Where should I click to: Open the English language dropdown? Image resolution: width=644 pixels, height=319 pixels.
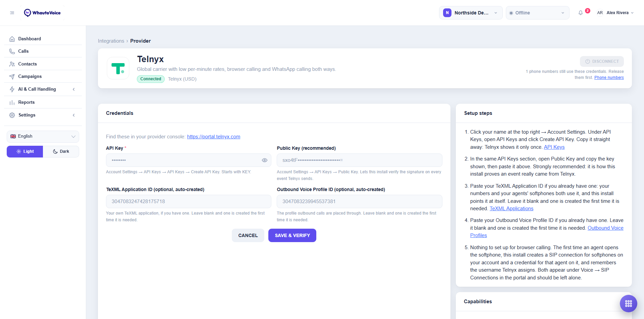pos(43,136)
